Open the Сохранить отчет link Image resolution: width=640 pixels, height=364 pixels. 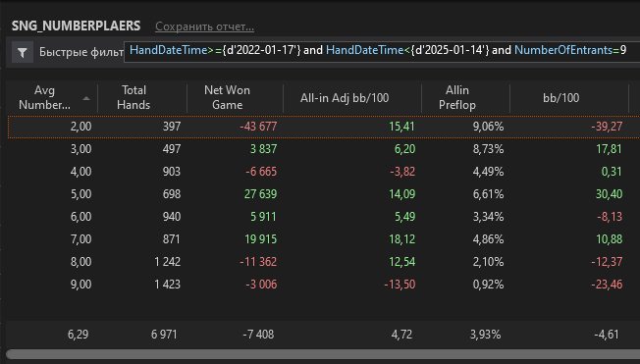(204, 26)
